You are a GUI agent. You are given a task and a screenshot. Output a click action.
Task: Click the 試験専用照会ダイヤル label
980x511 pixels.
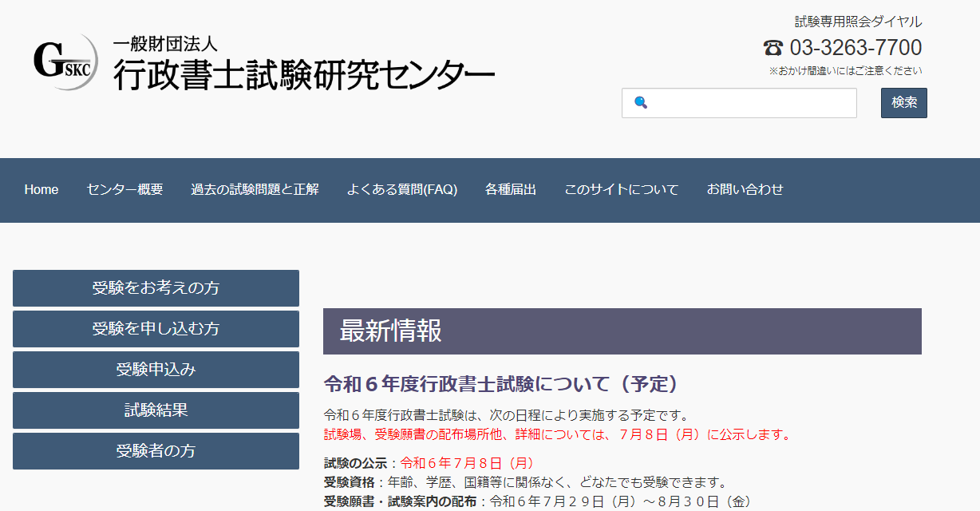[859, 22]
